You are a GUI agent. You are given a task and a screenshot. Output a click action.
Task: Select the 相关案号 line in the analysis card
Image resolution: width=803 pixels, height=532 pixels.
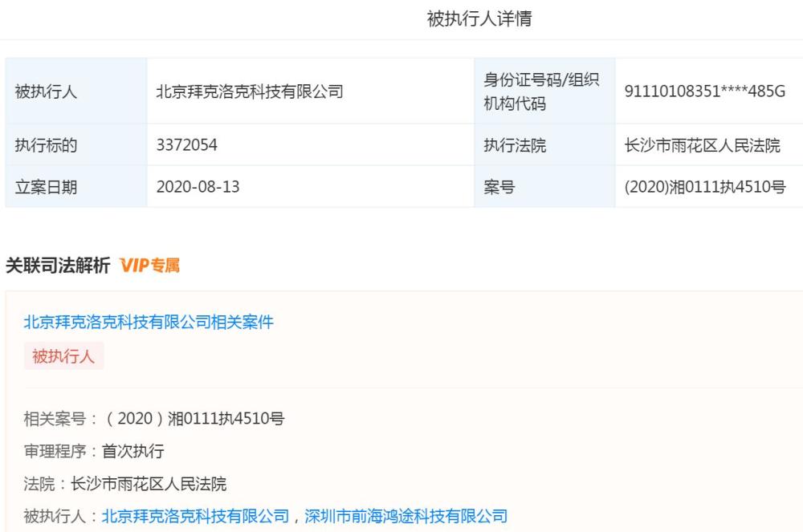154,418
